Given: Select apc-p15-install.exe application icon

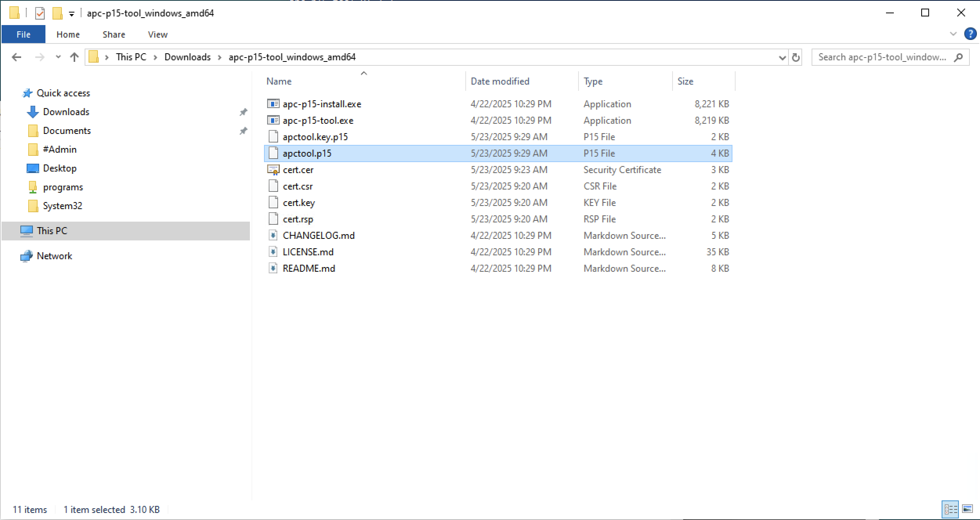Looking at the screenshot, I should pos(273,104).
